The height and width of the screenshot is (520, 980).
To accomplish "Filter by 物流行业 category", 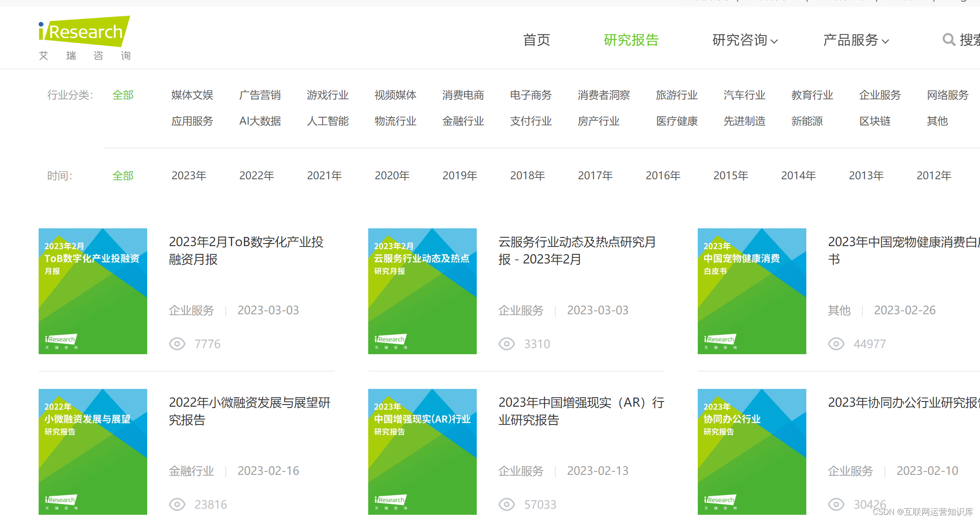I will point(396,121).
